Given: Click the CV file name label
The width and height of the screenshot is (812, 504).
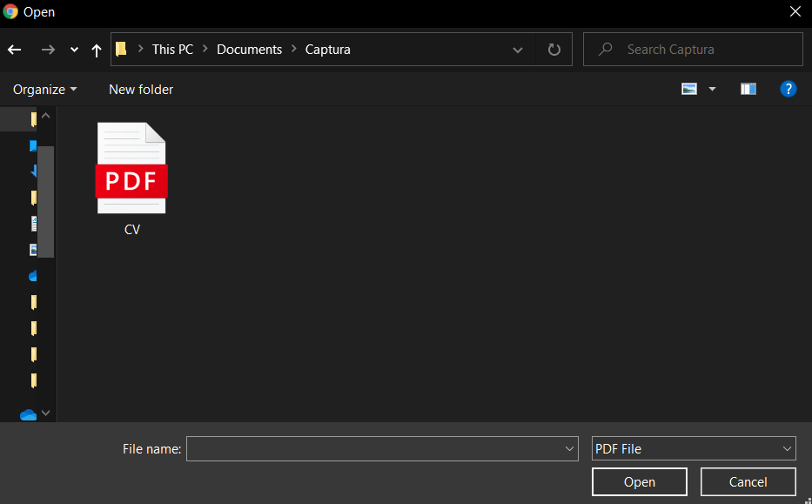Looking at the screenshot, I should 132,230.
